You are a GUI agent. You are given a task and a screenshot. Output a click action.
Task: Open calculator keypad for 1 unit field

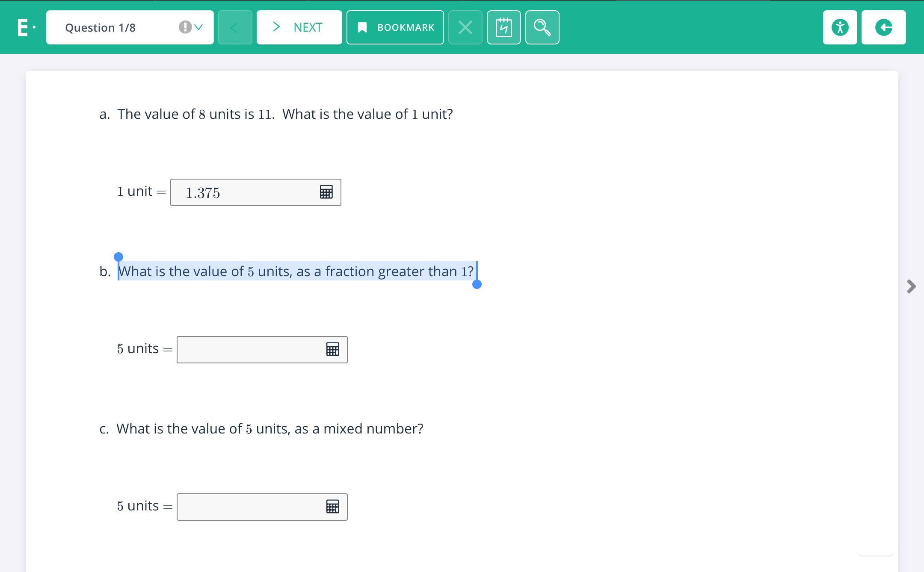pyautogui.click(x=326, y=192)
